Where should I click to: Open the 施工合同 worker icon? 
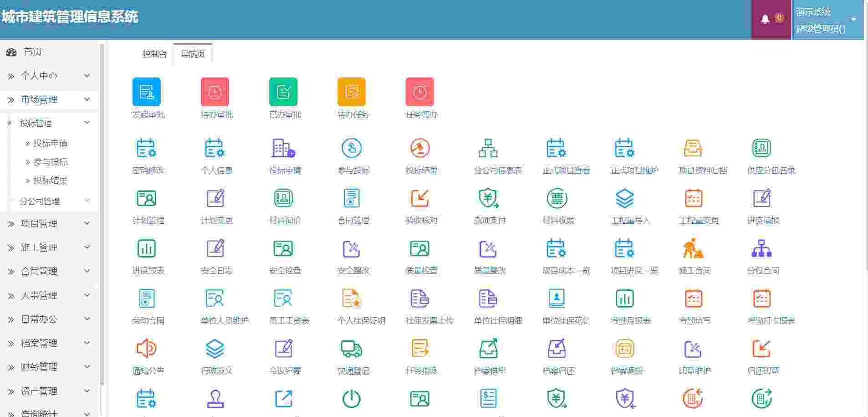[693, 248]
